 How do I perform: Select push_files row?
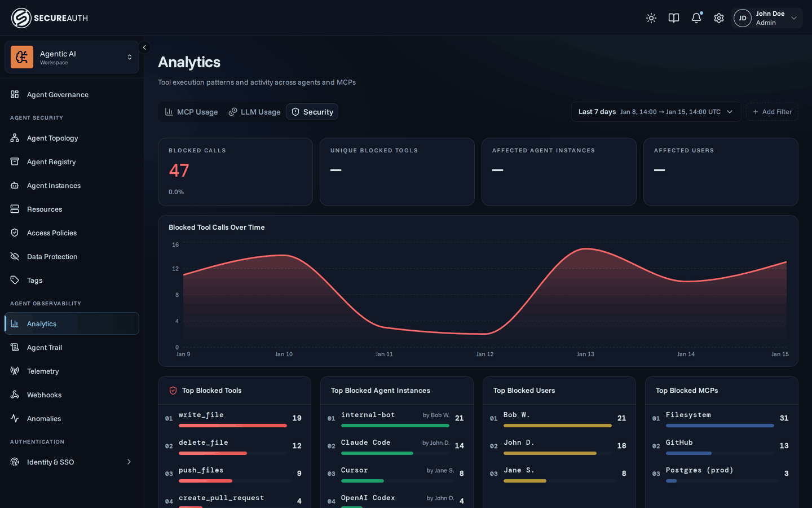[x=235, y=474]
